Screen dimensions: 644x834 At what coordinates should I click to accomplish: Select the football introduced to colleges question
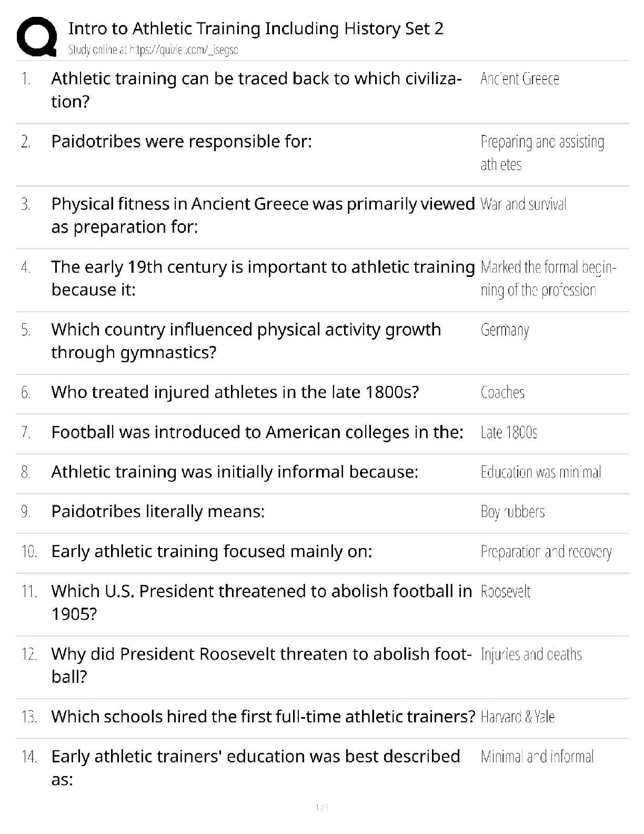[257, 432]
